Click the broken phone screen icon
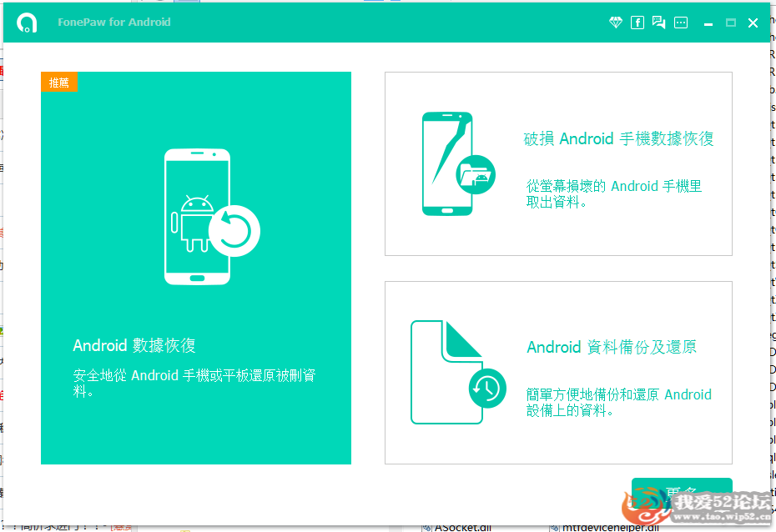776x532 pixels. tap(458, 163)
